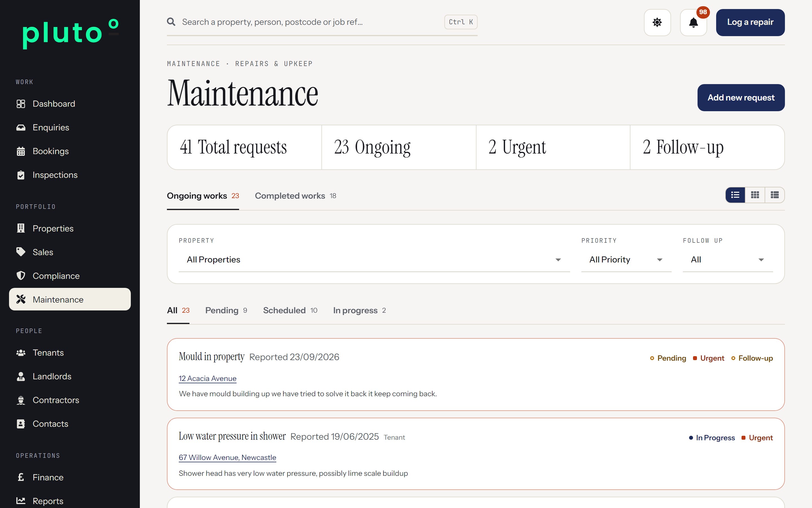
Task: Click the Landlords person icon
Action: point(21,377)
